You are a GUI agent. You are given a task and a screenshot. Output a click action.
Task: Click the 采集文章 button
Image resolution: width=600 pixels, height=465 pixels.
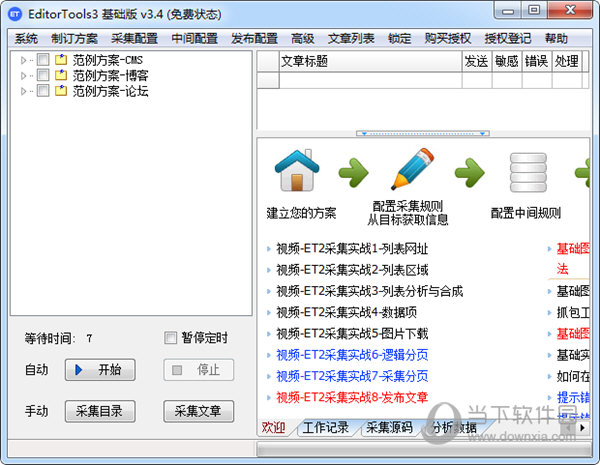pos(199,411)
